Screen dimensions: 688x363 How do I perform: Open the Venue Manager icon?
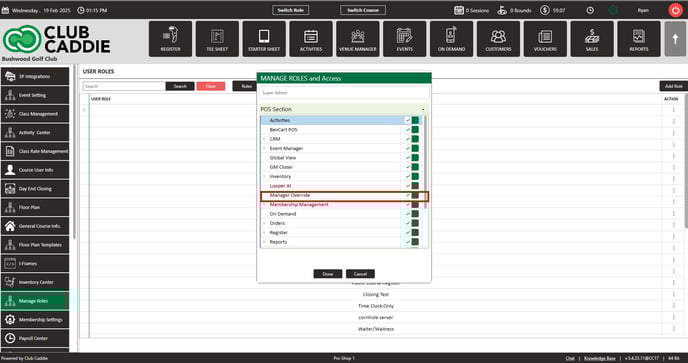[358, 39]
